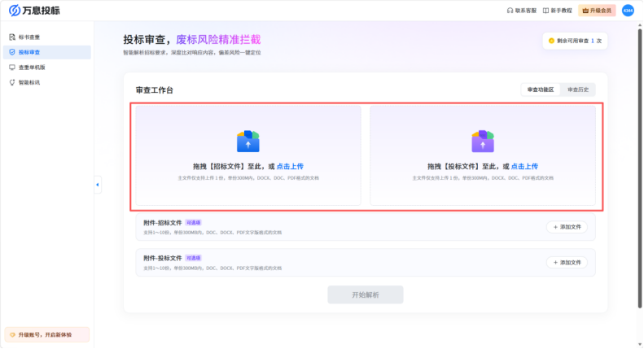Click the 查重单机版 monitor icon
The height and width of the screenshot is (349, 644).
[x=12, y=68]
